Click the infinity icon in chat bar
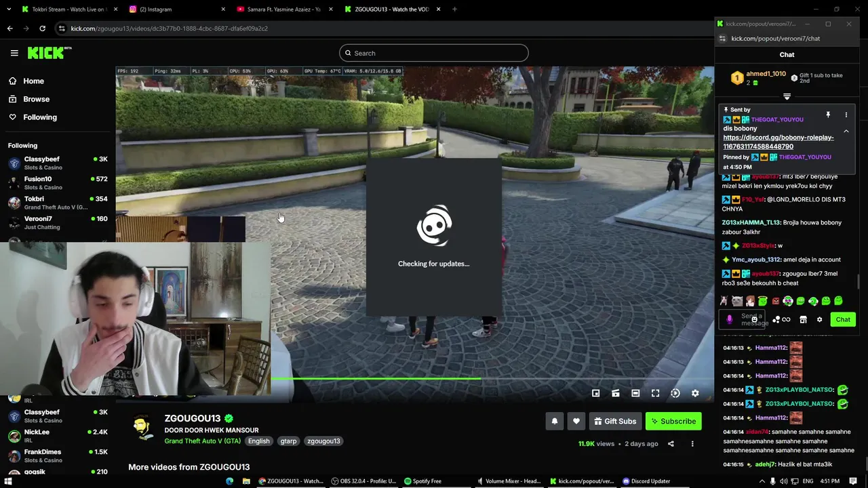Viewport: 868px width, 488px height. pos(786,319)
